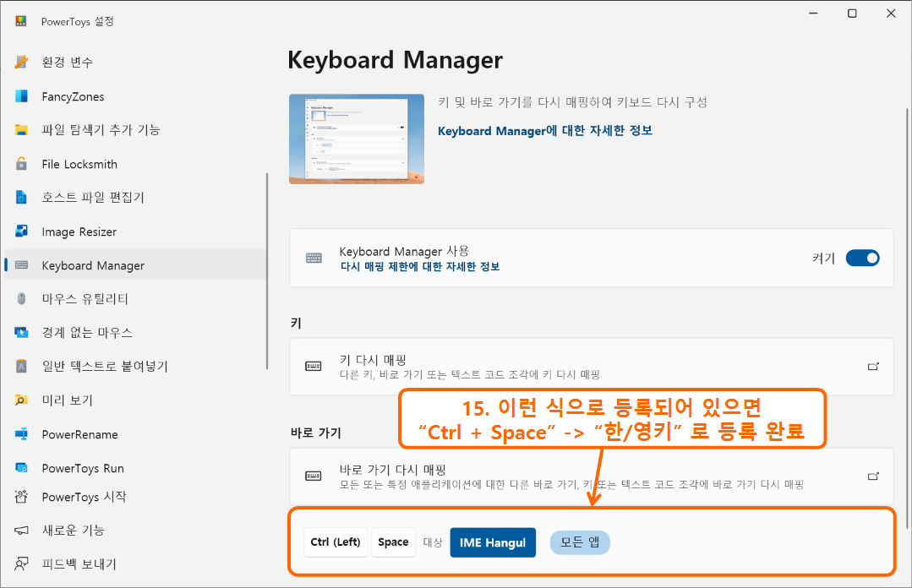The width and height of the screenshot is (912, 588).
Task: Select the 모든 앱 target pill
Action: coord(580,542)
